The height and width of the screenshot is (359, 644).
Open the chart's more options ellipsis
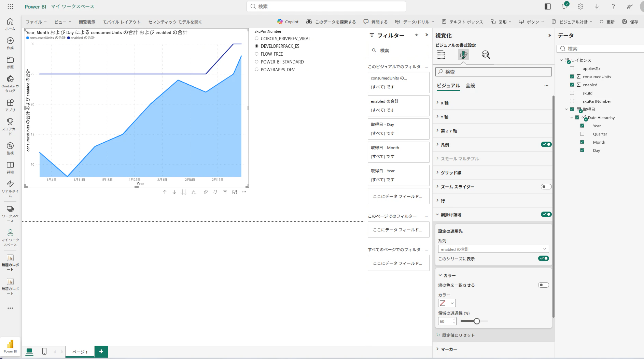point(244,192)
